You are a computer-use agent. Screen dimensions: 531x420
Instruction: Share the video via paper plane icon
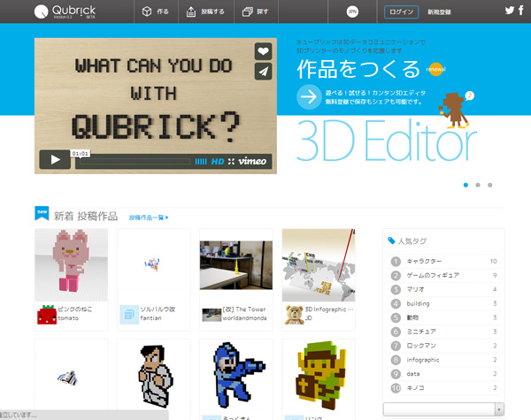[263, 72]
